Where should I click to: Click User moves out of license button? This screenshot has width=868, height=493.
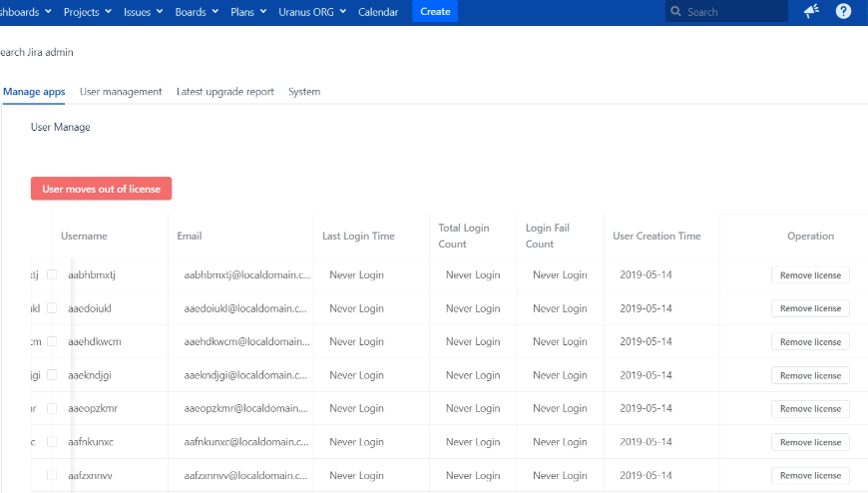101,189
